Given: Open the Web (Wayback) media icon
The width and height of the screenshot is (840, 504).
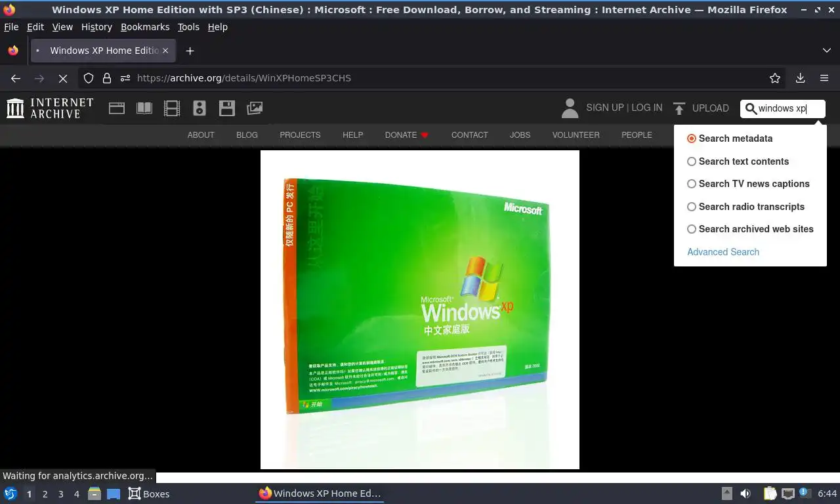Looking at the screenshot, I should pyautogui.click(x=117, y=108).
